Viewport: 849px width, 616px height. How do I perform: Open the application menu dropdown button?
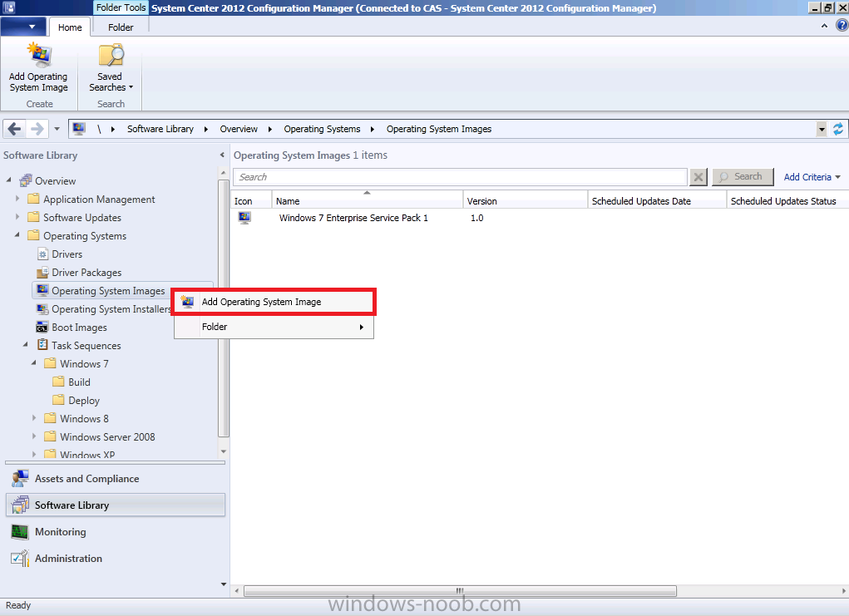(23, 27)
